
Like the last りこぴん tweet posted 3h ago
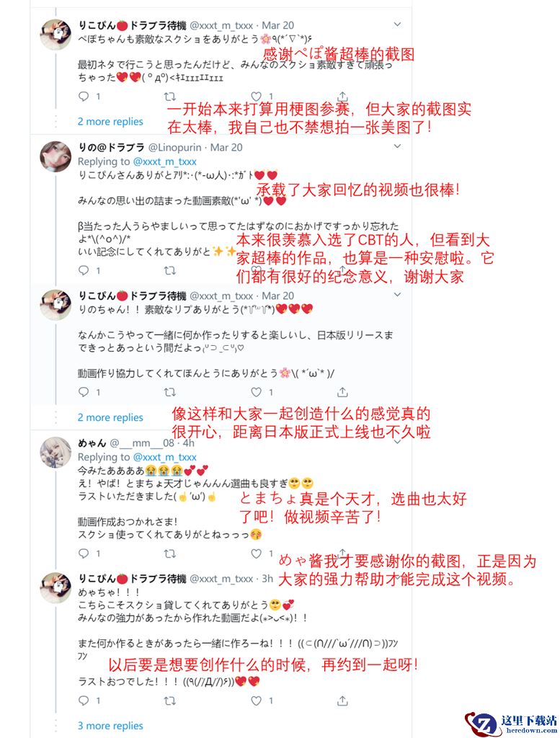click(x=256, y=701)
